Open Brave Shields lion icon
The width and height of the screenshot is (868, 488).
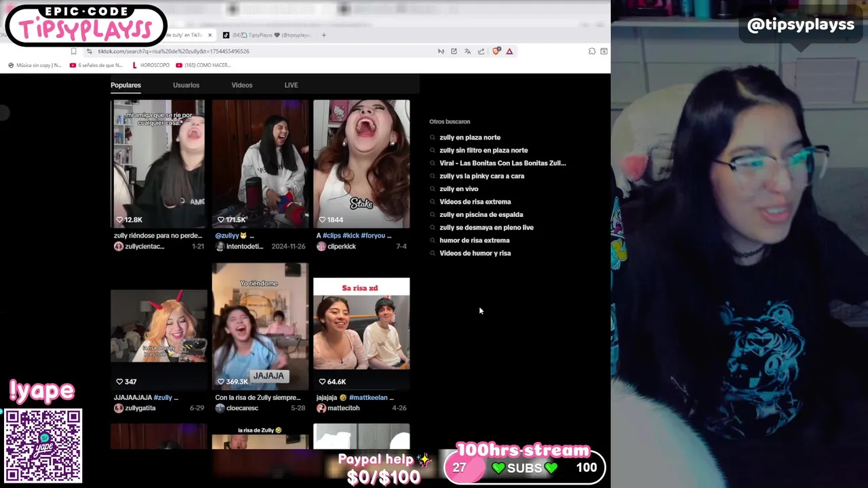click(496, 51)
